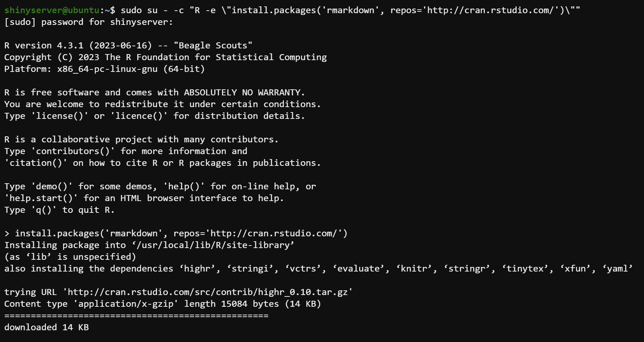Click the shinyserver@ubuntu prompt text
The image size is (644, 342).
tap(52, 10)
